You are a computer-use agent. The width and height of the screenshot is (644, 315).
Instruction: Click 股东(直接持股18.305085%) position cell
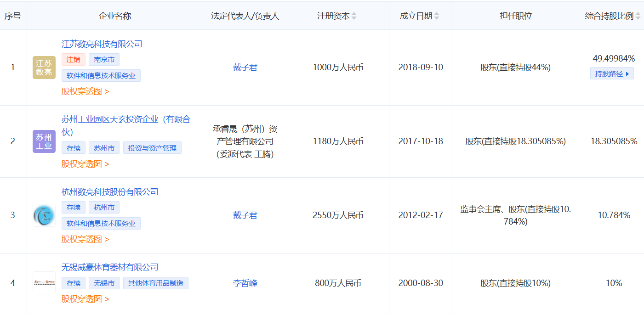click(516, 141)
